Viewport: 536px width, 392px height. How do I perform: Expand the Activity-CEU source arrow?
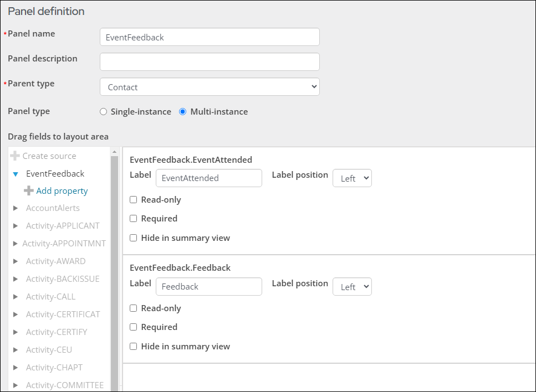coord(16,350)
